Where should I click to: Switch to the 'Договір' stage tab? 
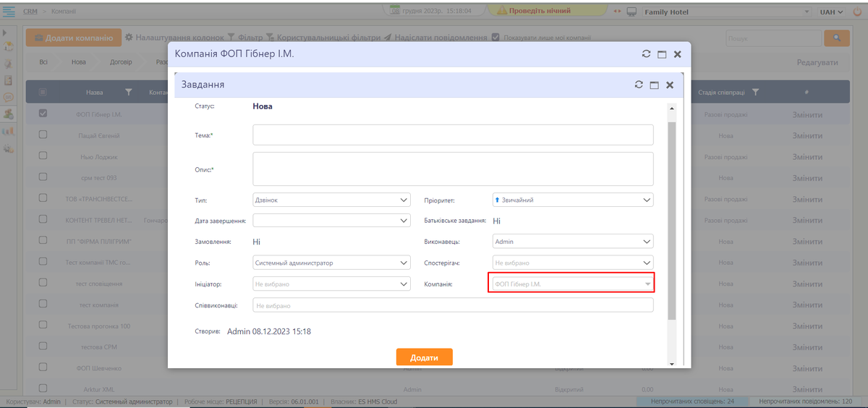pos(121,62)
